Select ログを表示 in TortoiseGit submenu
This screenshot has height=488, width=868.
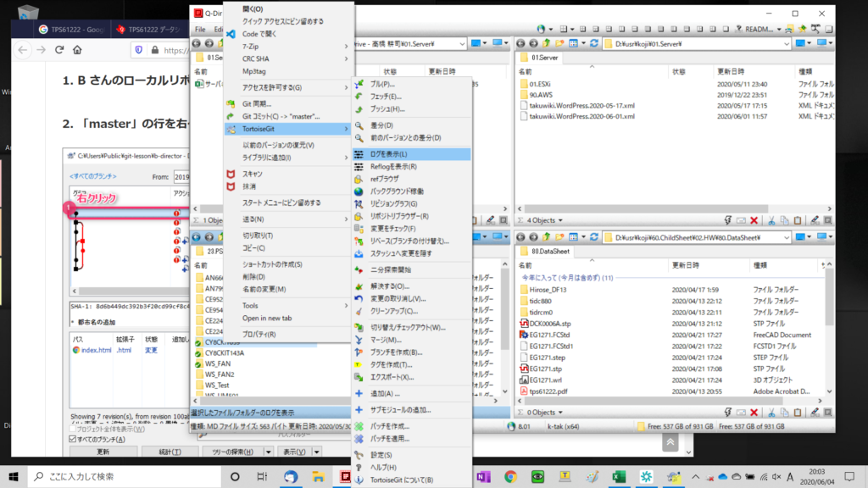point(410,154)
